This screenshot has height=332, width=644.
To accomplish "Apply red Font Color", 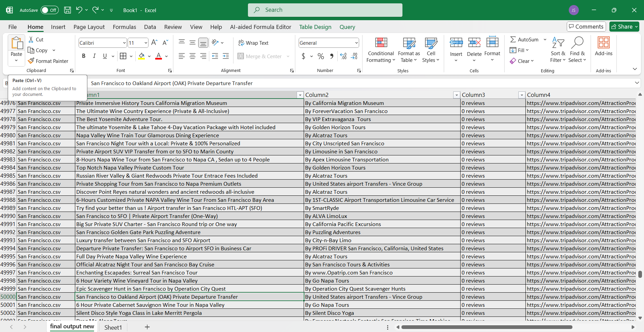I will click(x=159, y=56).
